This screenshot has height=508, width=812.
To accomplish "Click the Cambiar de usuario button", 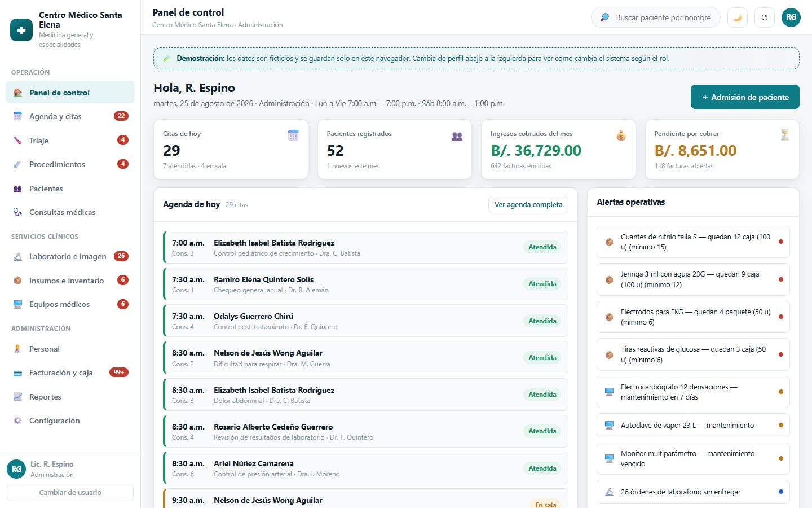I will click(x=70, y=492).
